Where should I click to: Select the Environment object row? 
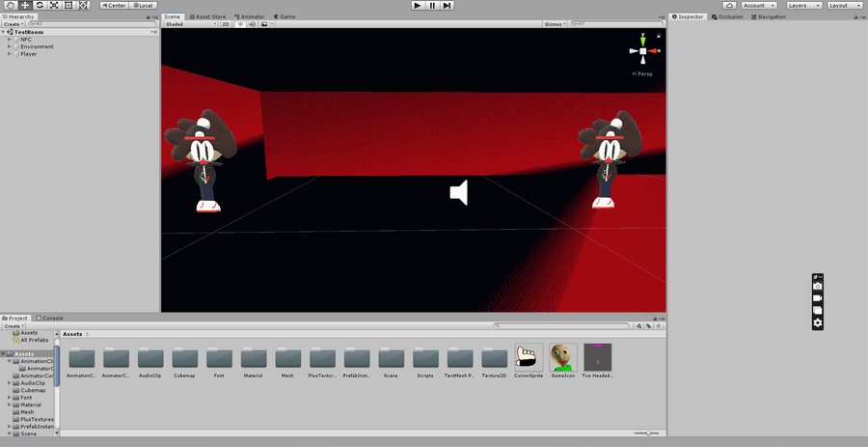(x=80, y=46)
